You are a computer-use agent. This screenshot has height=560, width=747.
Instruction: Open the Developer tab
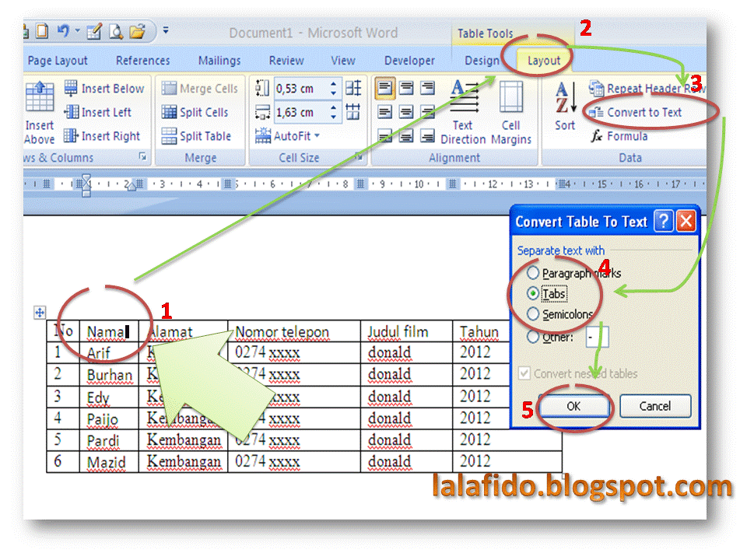tap(410, 61)
